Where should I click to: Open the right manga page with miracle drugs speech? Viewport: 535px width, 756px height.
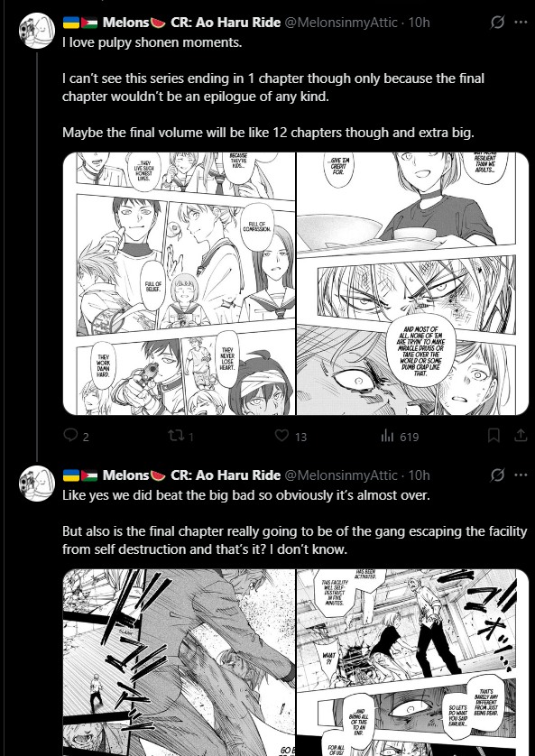point(413,283)
